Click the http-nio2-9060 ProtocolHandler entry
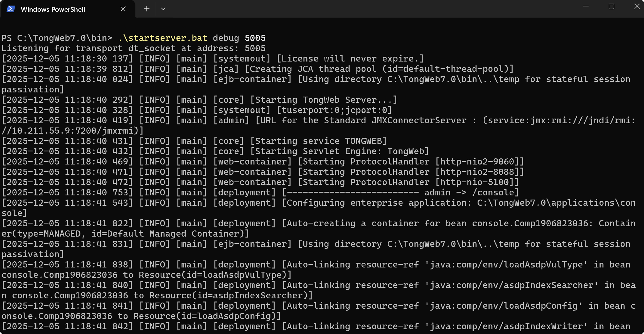 pos(477,162)
